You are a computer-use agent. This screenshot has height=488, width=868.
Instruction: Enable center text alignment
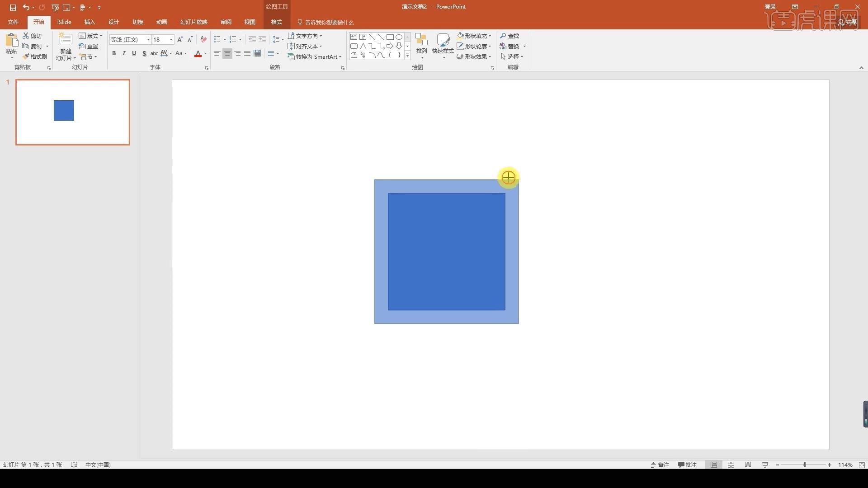click(x=227, y=53)
